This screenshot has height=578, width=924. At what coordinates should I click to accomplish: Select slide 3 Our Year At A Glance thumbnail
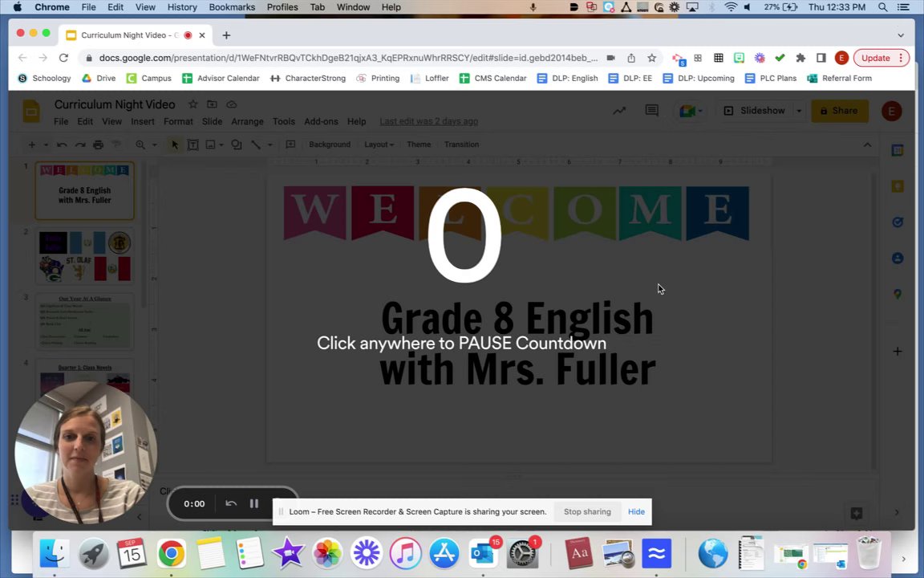pos(85,321)
